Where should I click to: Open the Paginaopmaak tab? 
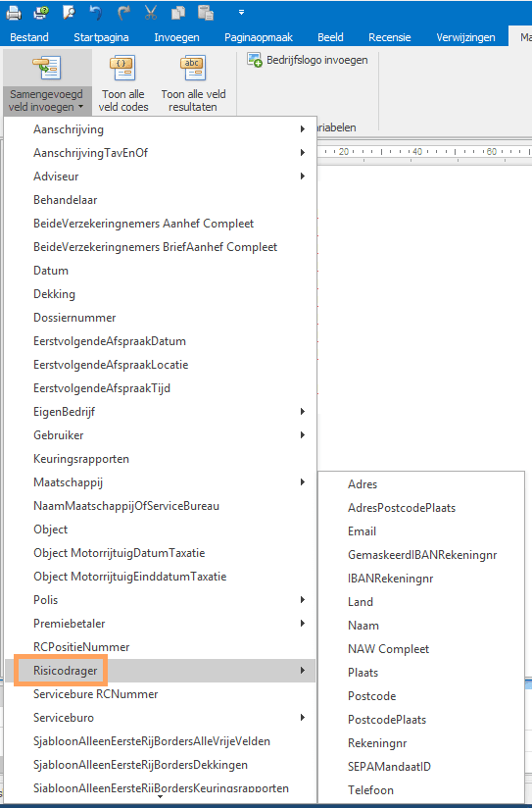click(259, 37)
